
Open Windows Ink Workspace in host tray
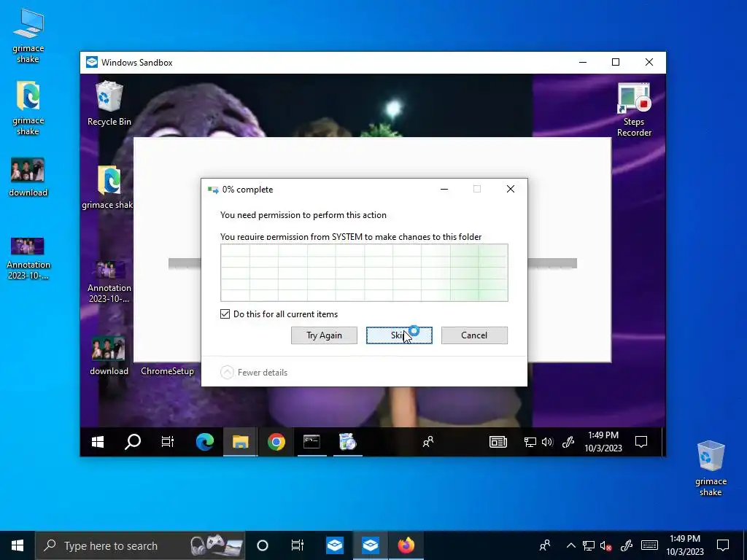pos(627,545)
